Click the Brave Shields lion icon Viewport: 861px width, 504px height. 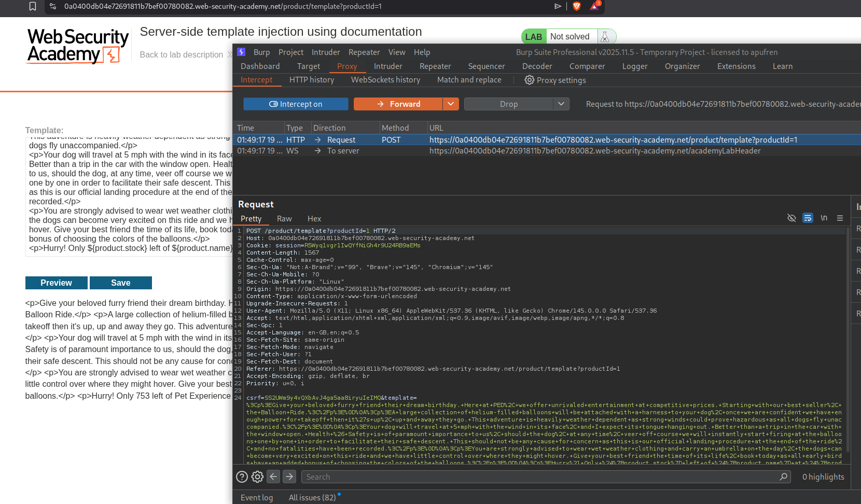(x=577, y=6)
